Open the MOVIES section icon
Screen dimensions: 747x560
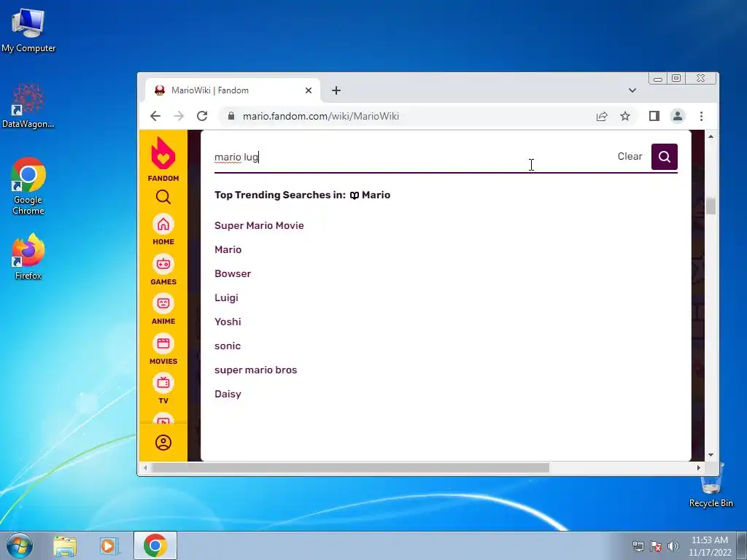(x=163, y=344)
